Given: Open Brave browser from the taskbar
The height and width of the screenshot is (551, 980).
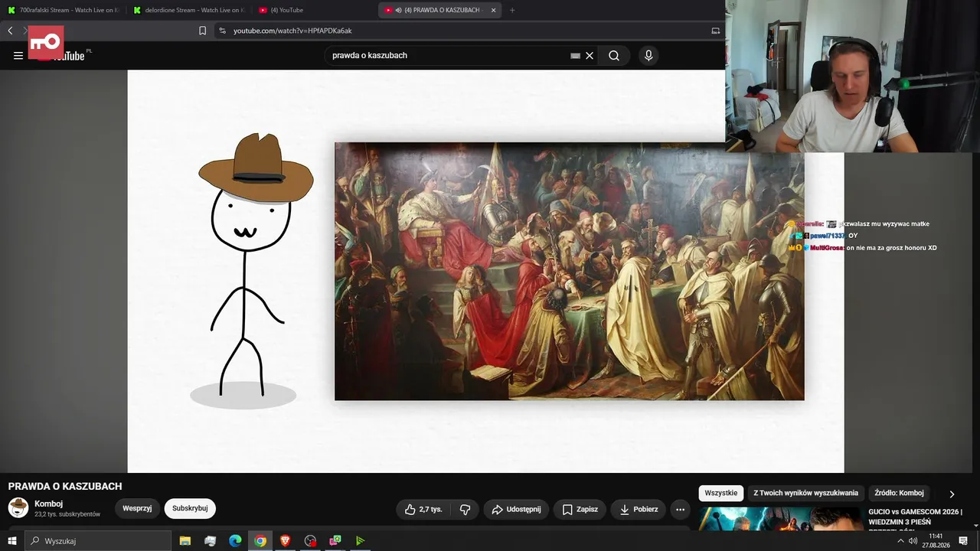Looking at the screenshot, I should (x=286, y=541).
